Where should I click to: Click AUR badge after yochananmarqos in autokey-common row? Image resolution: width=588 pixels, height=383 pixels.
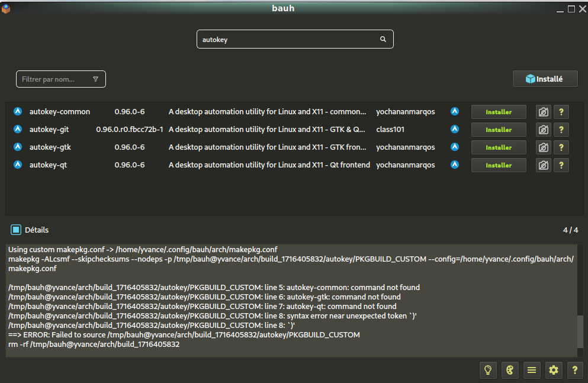(455, 111)
